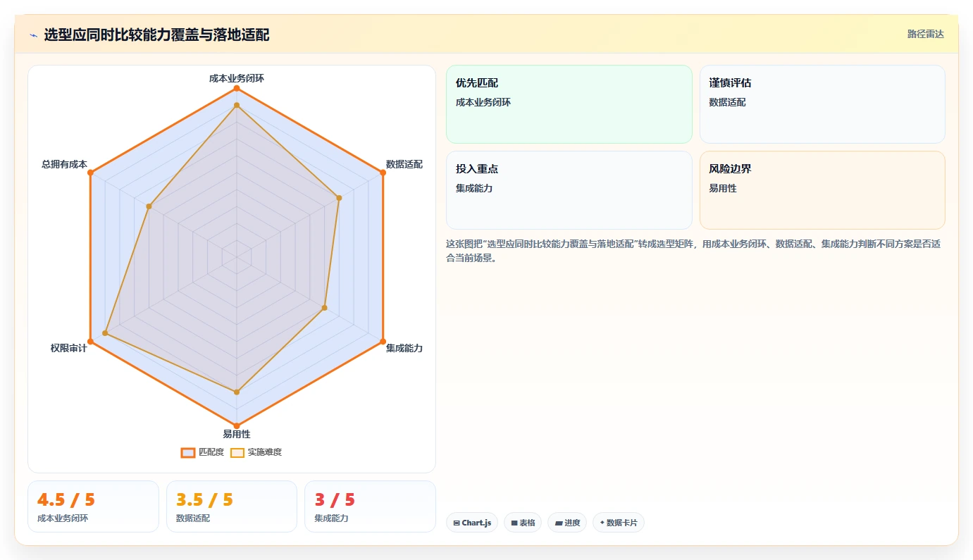973x560 pixels.
Task: Open the 谨慎评估 card
Action: (x=822, y=104)
